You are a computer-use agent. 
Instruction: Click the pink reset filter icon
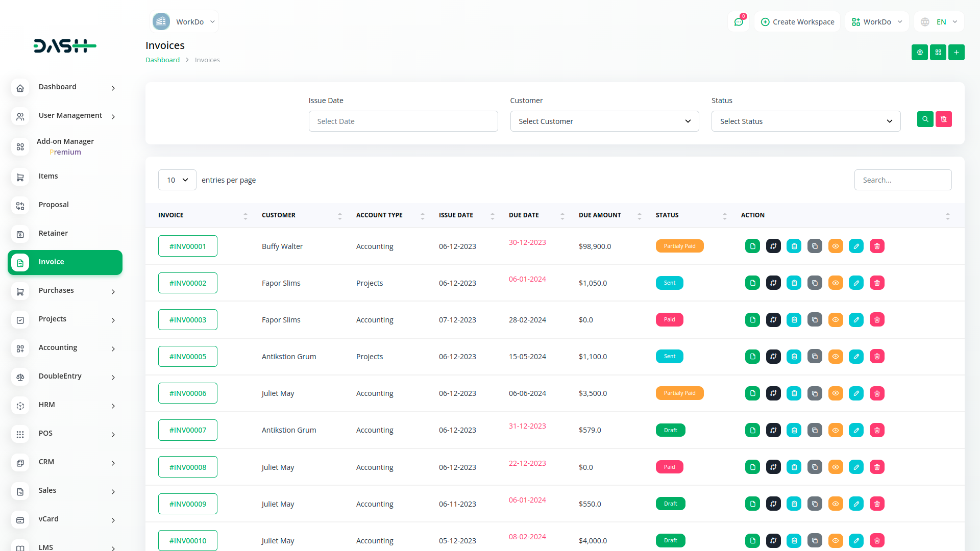pos(943,119)
